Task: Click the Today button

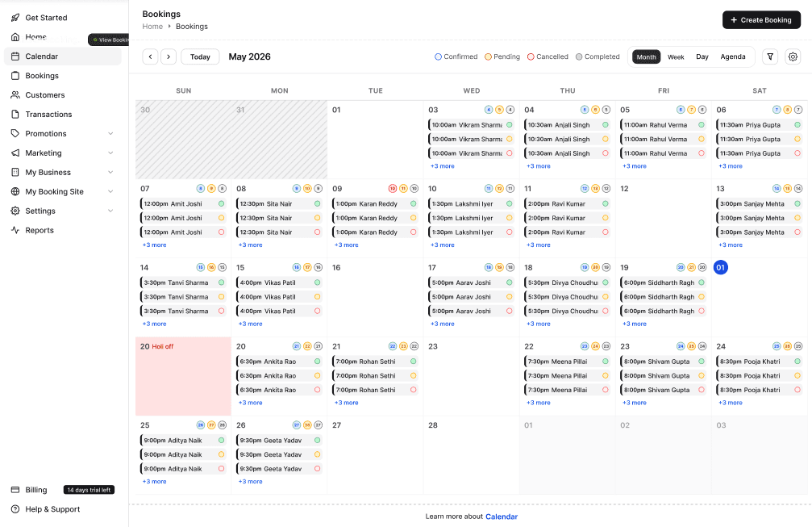Action: pyautogui.click(x=200, y=57)
